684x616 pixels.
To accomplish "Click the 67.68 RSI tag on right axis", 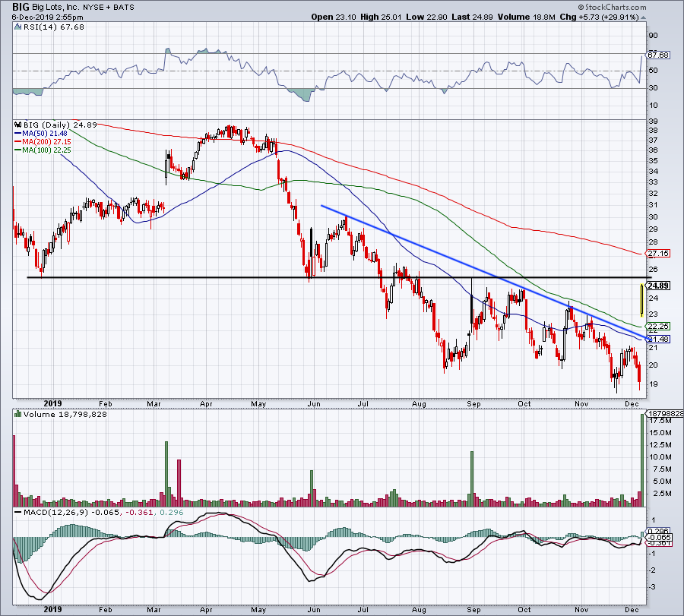I will point(658,55).
